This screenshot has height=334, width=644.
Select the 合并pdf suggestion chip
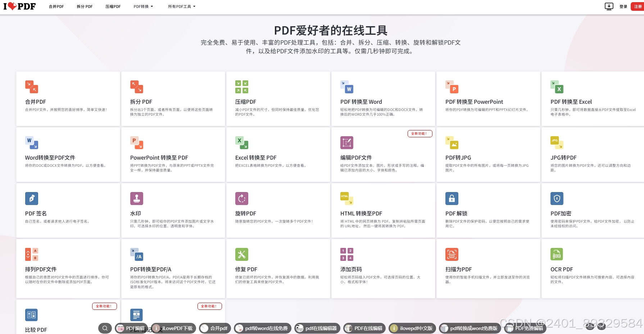coord(215,328)
